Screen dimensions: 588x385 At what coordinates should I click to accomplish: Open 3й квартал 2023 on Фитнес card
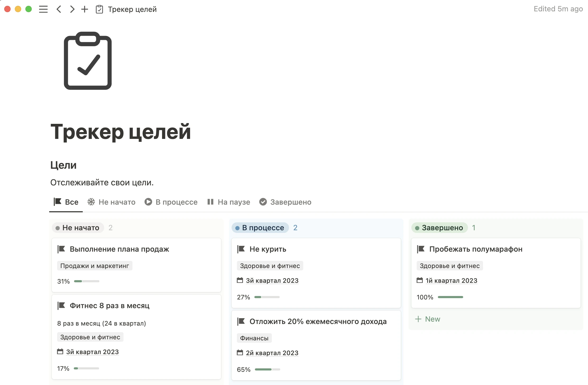pyautogui.click(x=92, y=352)
